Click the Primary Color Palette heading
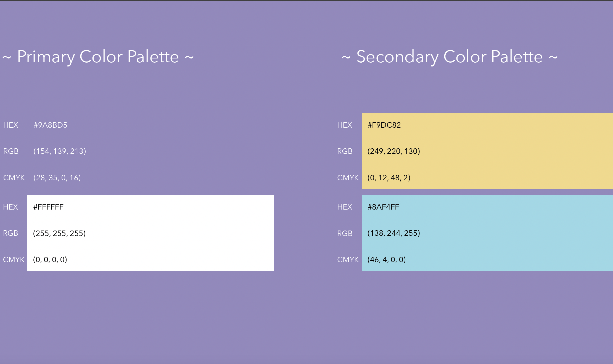 coord(98,57)
